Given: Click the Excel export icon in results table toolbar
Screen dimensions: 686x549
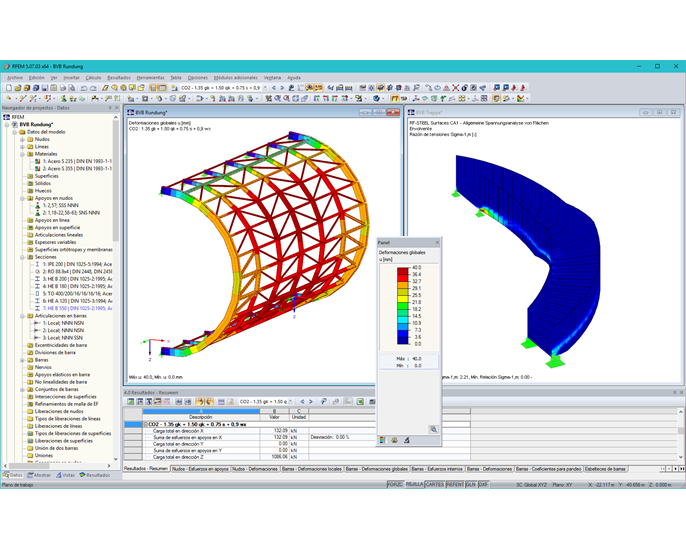Looking at the screenshot, I should click(x=360, y=402).
